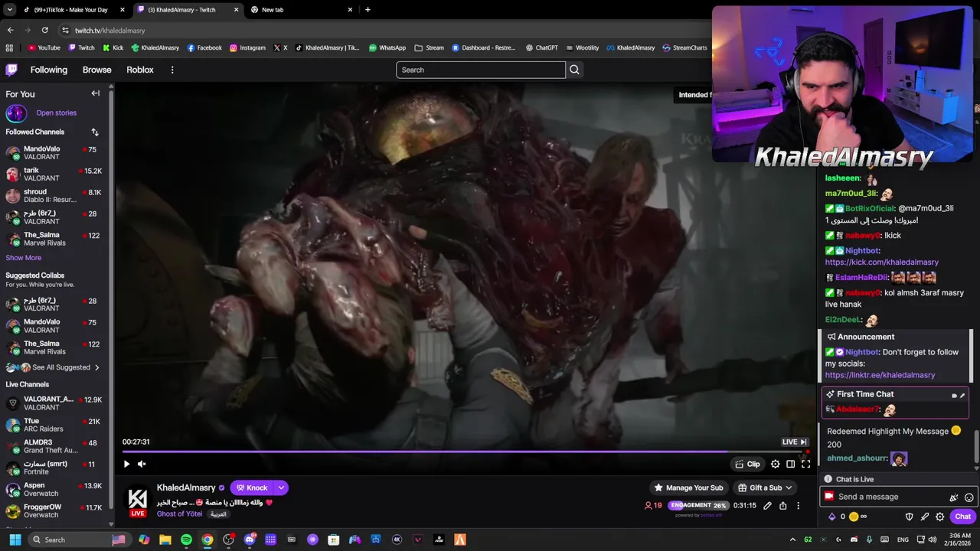Click the Chat send button
The image size is (980, 551).
coord(962,517)
